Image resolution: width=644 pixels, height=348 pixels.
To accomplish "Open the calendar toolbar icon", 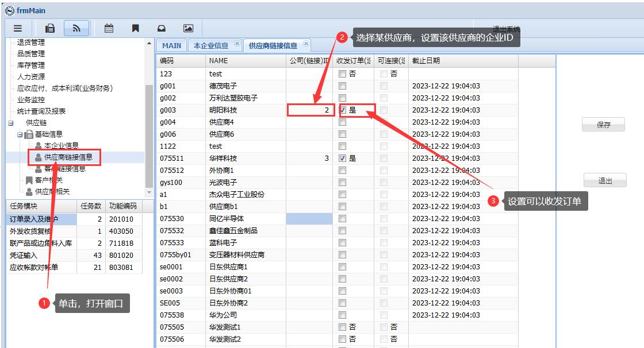I will tap(109, 28).
